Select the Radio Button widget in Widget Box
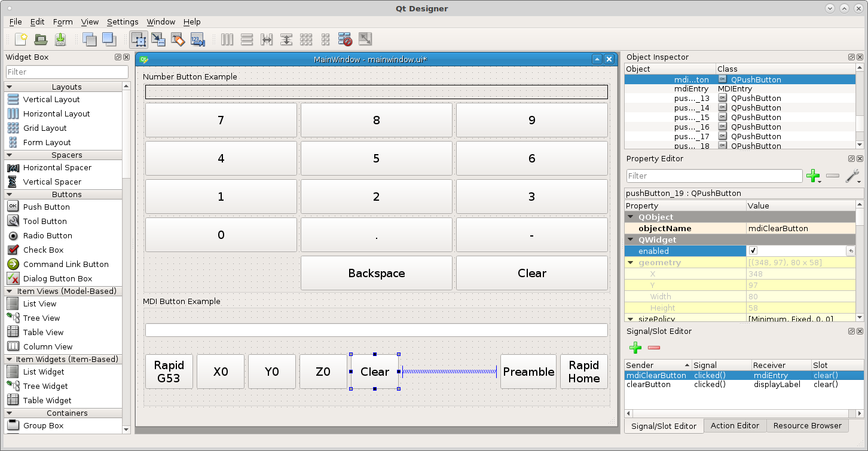Image resolution: width=868 pixels, height=451 pixels. click(x=47, y=235)
